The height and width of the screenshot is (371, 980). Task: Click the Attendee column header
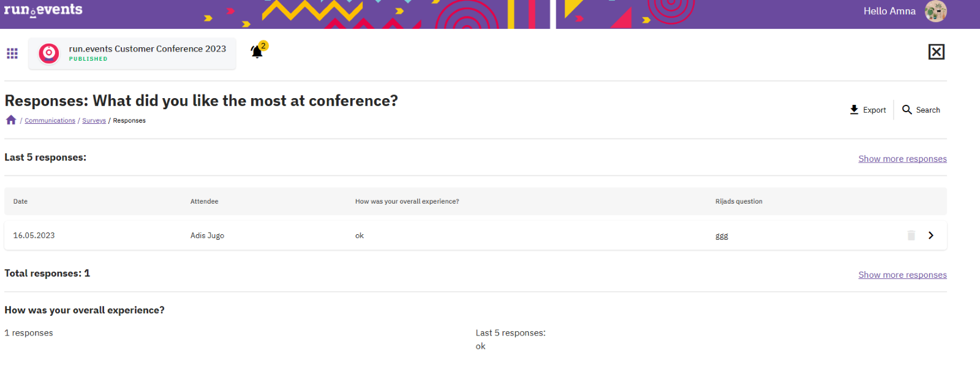[x=204, y=201]
